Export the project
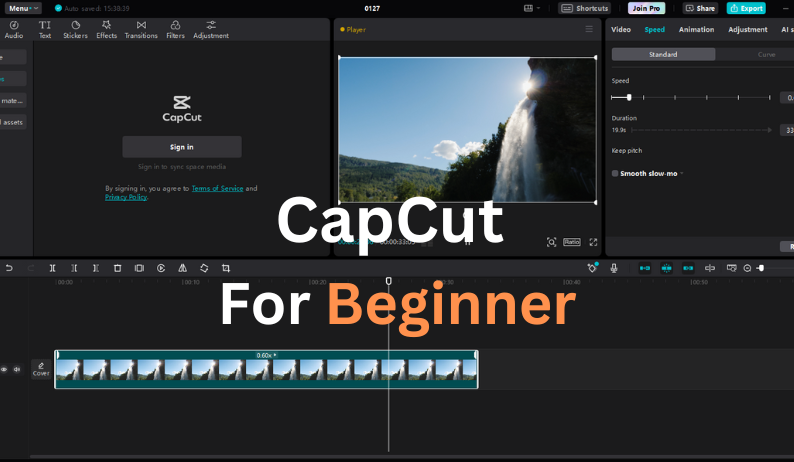This screenshot has height=462, width=794. click(746, 8)
